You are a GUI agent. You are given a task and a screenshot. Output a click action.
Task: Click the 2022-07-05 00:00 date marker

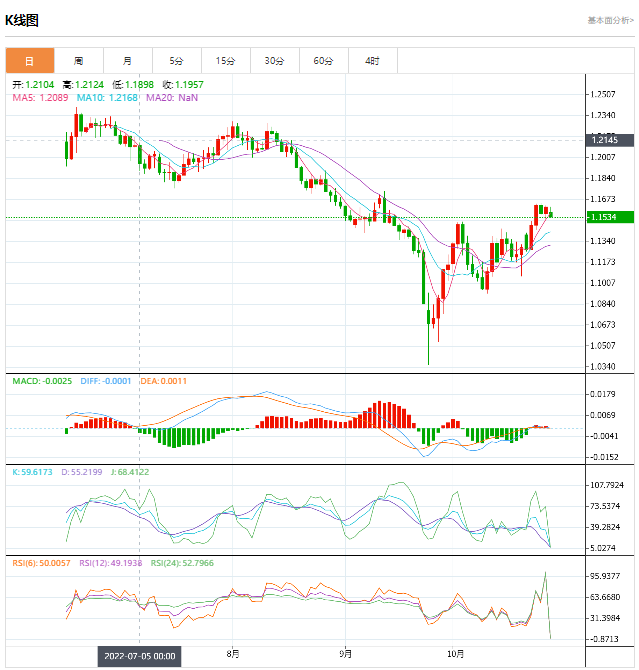(x=139, y=656)
